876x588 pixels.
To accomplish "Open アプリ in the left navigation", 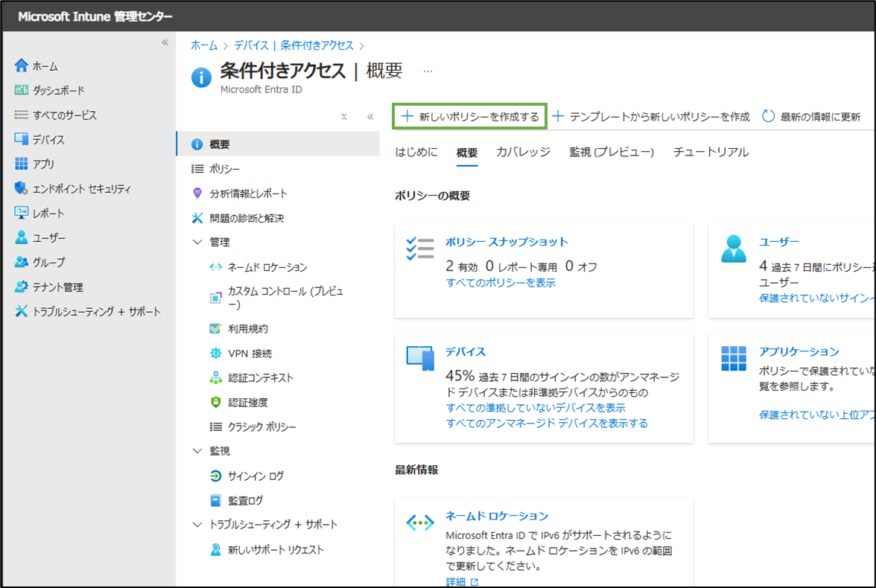I will [x=34, y=164].
